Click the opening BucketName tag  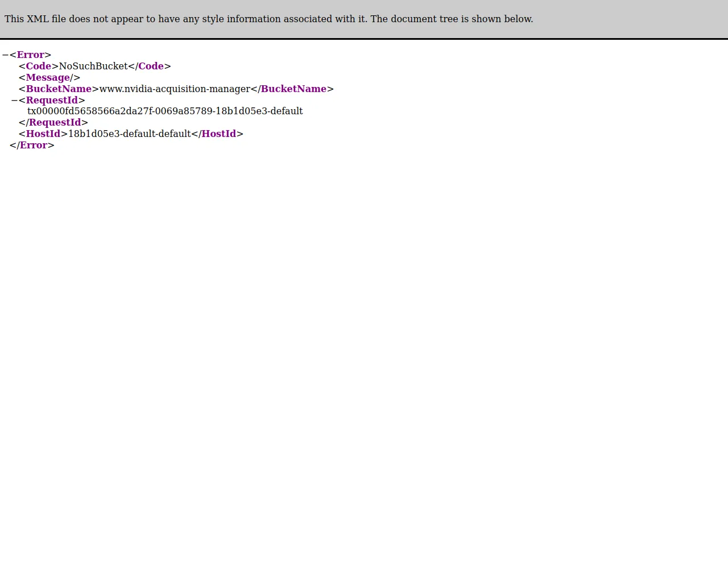[x=59, y=89]
